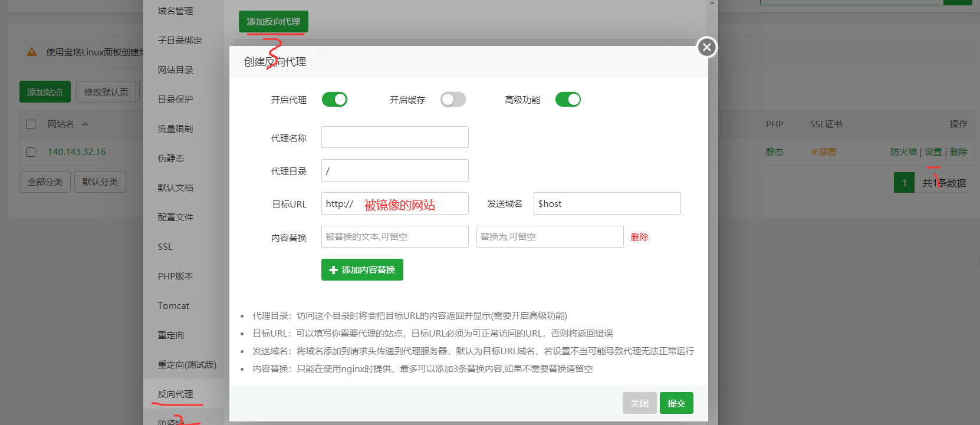This screenshot has width=980, height=425.
Task: Click the 添加内容替换 button
Action: pos(362,270)
